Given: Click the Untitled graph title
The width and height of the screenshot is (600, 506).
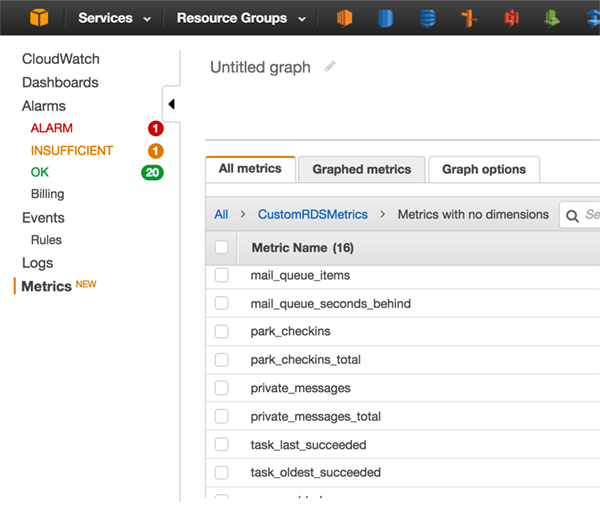Looking at the screenshot, I should [260, 67].
